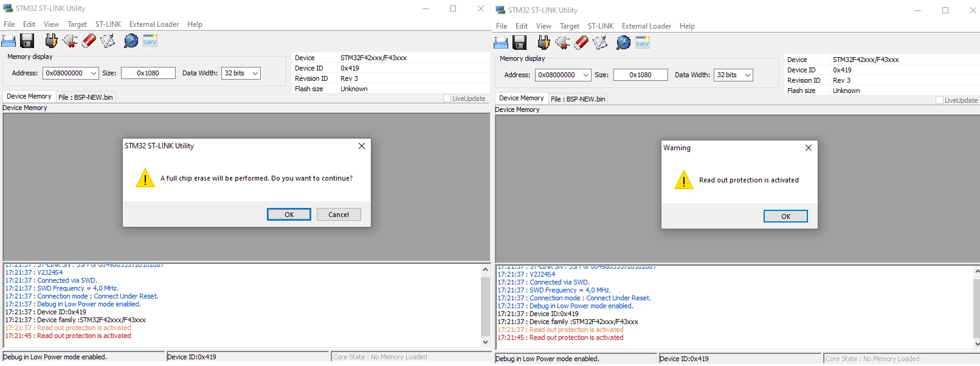Full chip erase eraser icon, erase-prompt window

pyautogui.click(x=89, y=41)
